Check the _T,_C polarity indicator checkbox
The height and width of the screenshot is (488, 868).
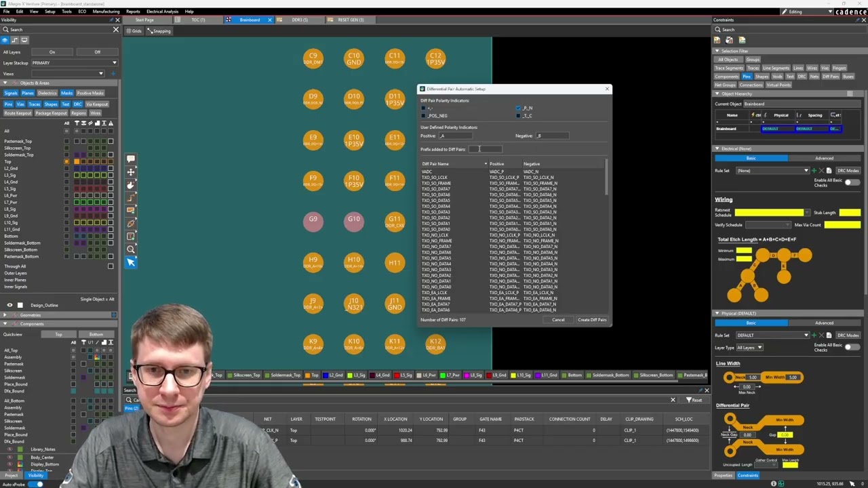click(x=519, y=115)
